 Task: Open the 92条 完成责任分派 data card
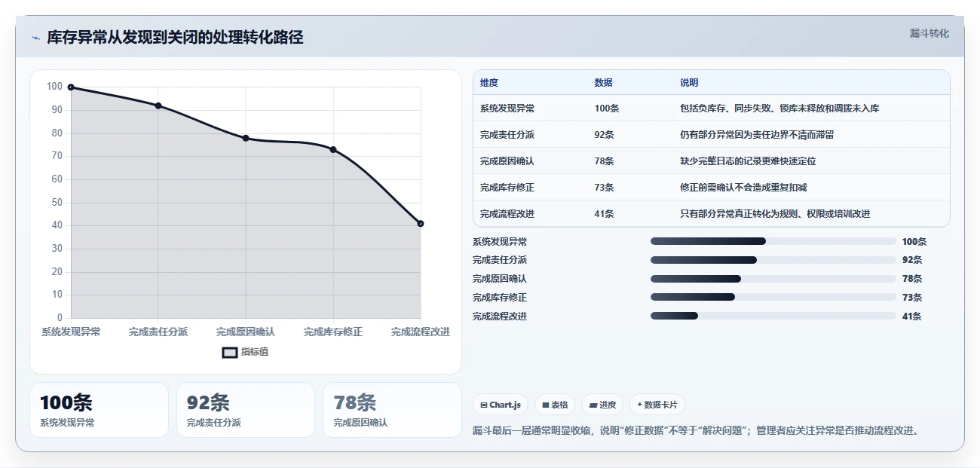[x=246, y=410]
